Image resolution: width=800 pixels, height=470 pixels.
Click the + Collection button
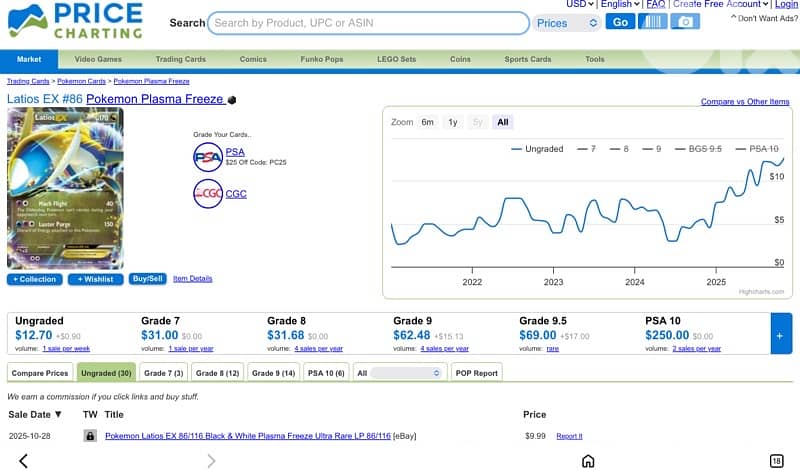coord(35,279)
